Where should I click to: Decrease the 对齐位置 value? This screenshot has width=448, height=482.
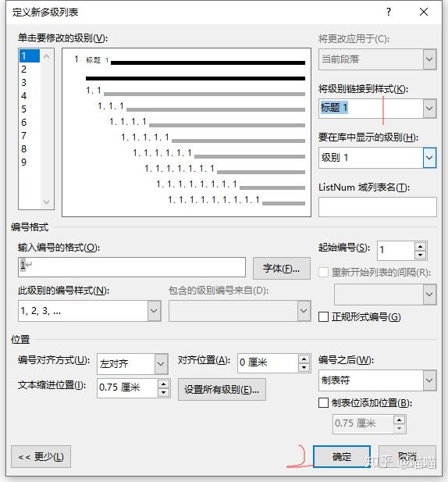pyautogui.click(x=304, y=367)
